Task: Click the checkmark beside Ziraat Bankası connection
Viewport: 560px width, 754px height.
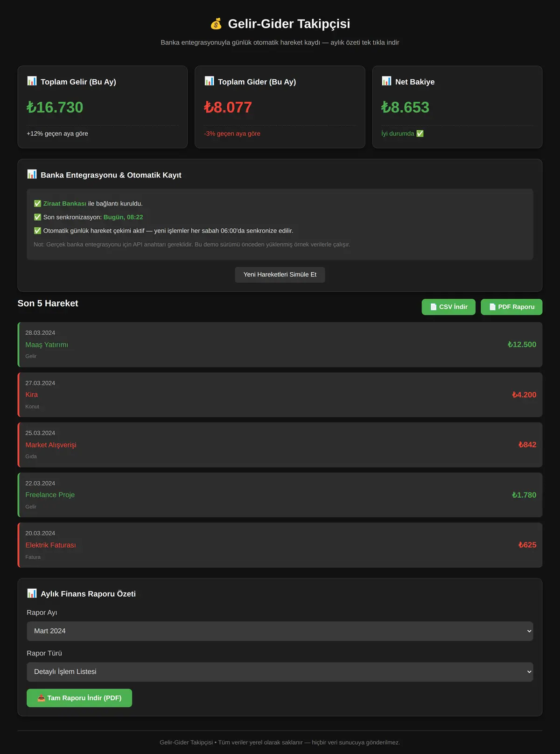Action: coord(37,204)
